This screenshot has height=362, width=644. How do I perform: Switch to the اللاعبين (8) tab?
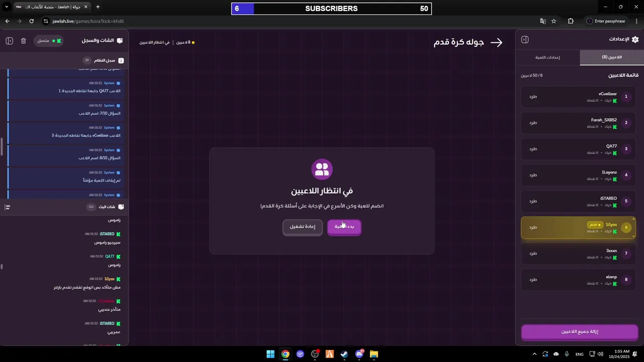pyautogui.click(x=612, y=57)
